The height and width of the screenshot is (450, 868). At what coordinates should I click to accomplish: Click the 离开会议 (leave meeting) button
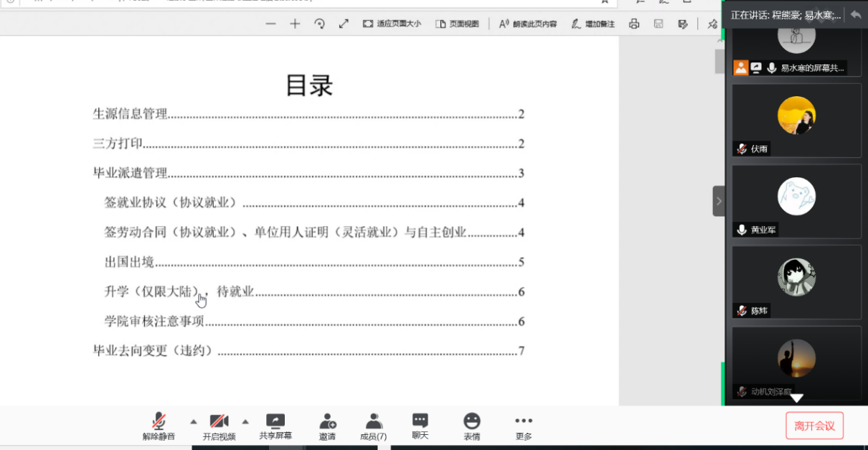click(x=814, y=426)
